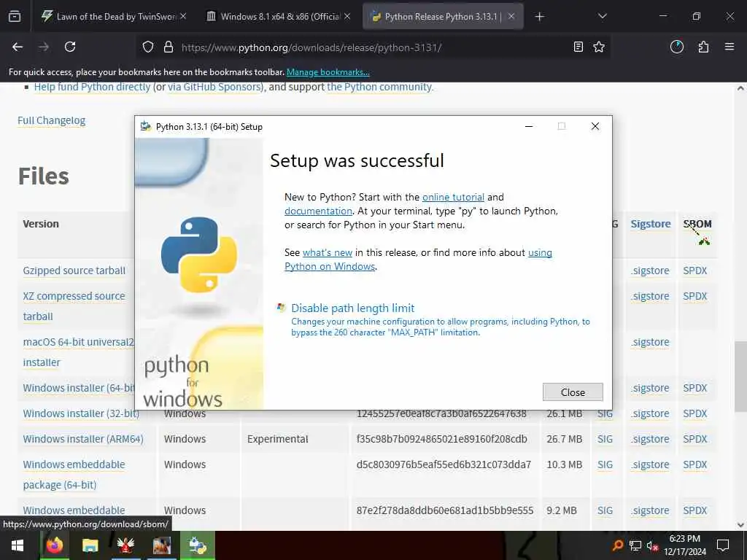The image size is (747, 560).
Task: Click Gzipped source tarball download link
Action: [74, 271]
